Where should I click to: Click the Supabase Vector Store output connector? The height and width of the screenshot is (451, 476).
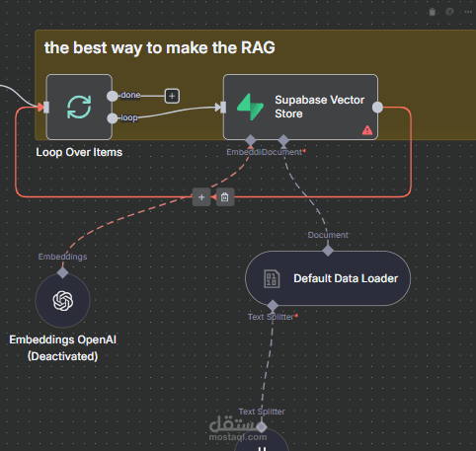(377, 108)
